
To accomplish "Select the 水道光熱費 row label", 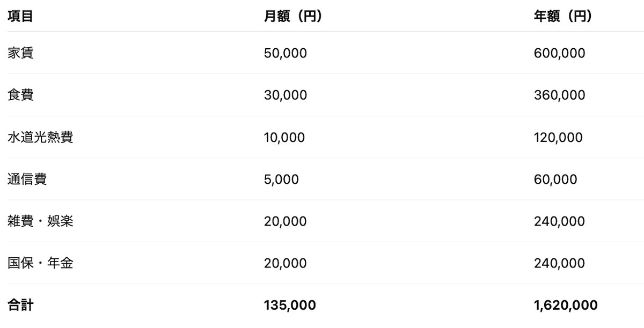I will (x=40, y=137).
